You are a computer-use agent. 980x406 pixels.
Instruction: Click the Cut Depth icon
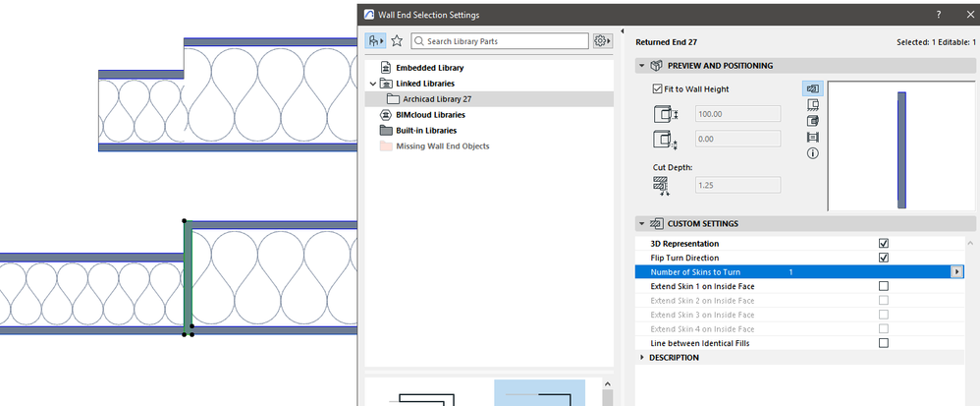click(x=661, y=186)
